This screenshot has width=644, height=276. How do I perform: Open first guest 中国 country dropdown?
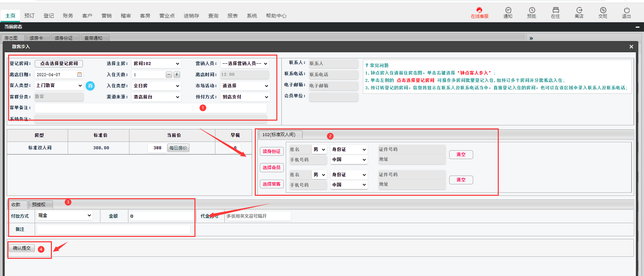click(349, 159)
